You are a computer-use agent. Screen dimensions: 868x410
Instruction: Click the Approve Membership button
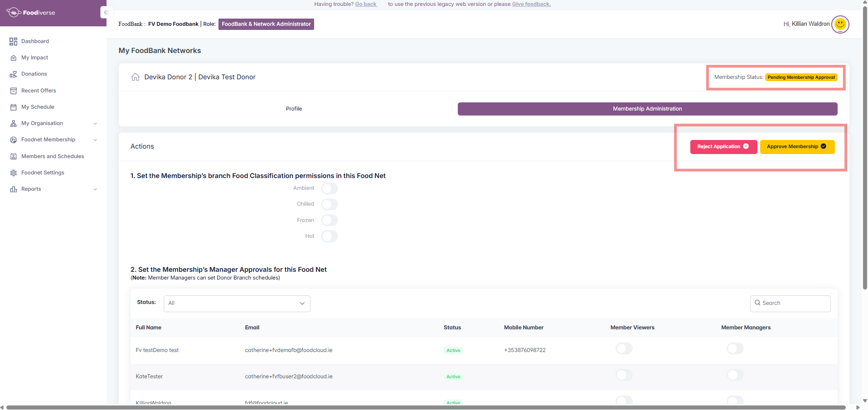tap(796, 147)
